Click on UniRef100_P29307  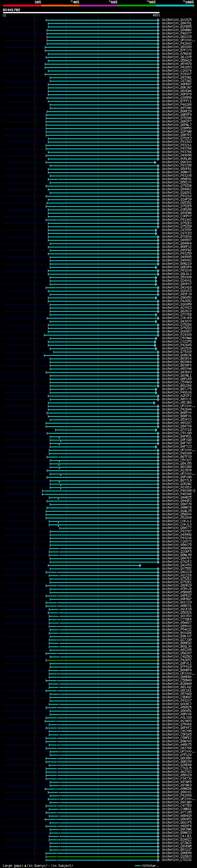coord(176,74)
